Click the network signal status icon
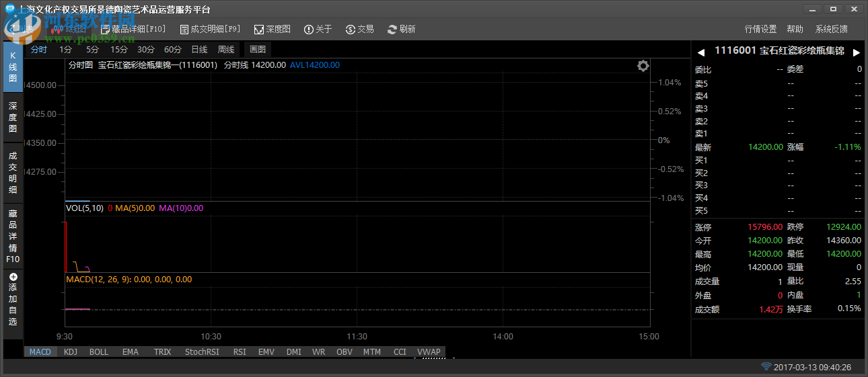This screenshot has width=868, height=377. 766,367
